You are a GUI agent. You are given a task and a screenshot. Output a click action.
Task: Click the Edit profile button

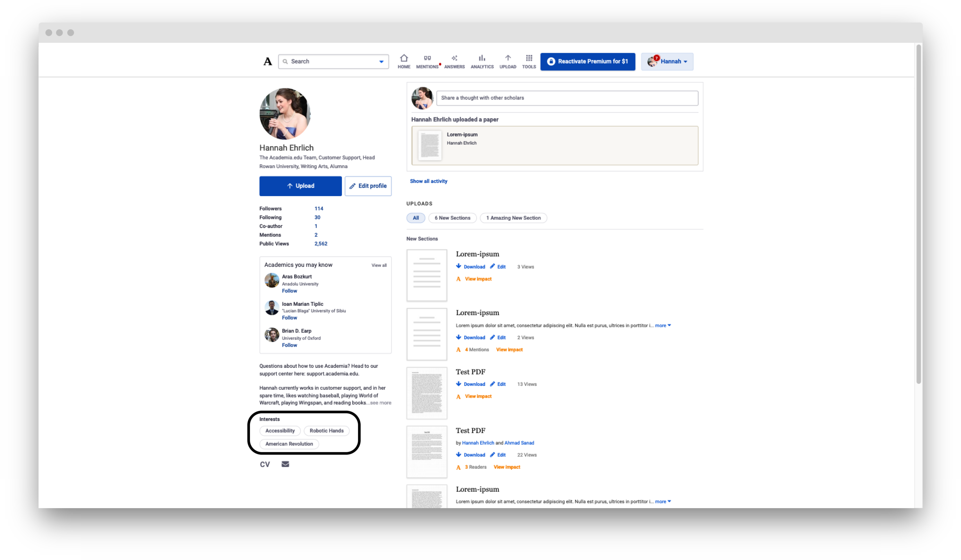pos(368,186)
